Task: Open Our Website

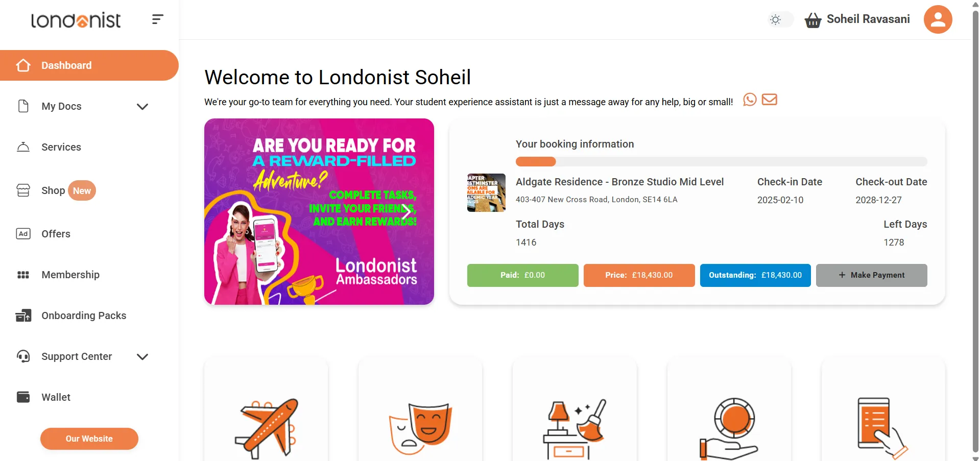Action: (89, 438)
